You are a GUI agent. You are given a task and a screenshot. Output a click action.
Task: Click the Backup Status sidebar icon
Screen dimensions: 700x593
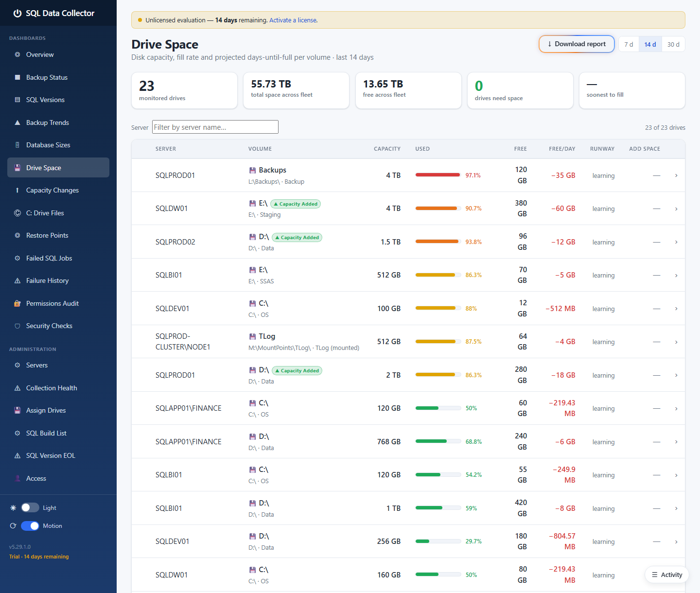point(17,77)
